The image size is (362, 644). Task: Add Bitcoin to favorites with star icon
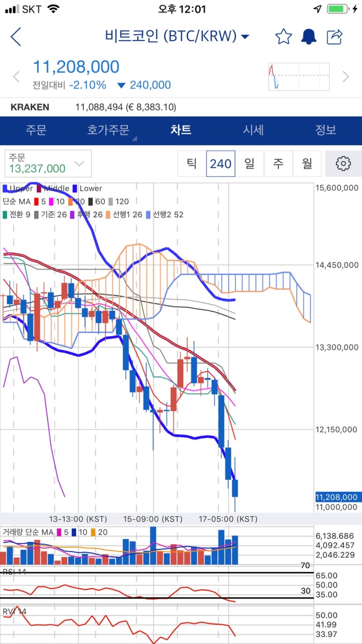point(284,36)
